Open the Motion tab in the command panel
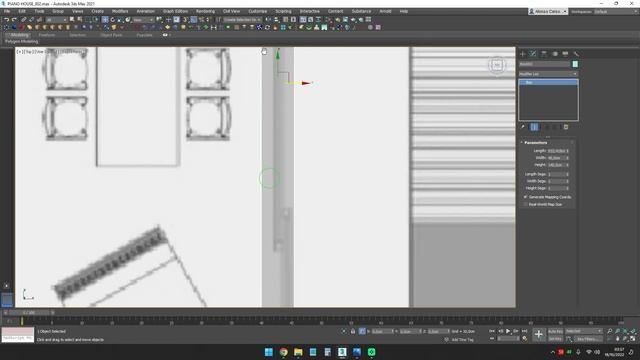 click(x=555, y=54)
